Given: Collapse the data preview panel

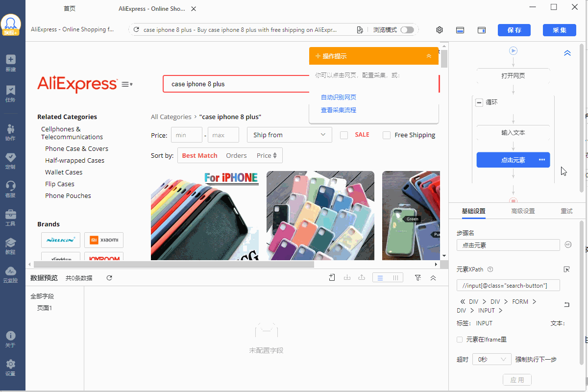Looking at the screenshot, I should pos(433,278).
